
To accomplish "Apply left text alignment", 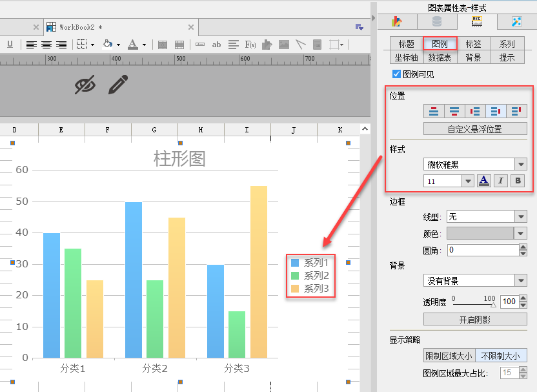I will tap(32, 45).
